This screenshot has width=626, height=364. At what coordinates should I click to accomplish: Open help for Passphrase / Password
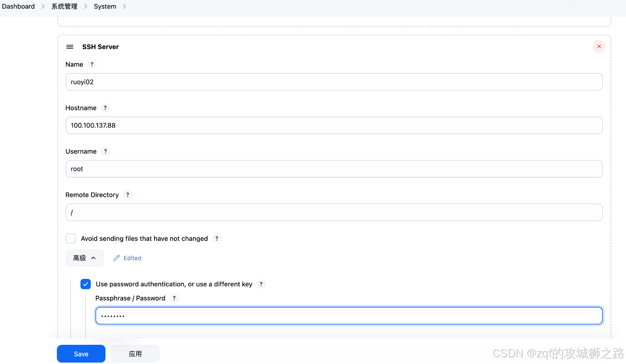pos(174,298)
